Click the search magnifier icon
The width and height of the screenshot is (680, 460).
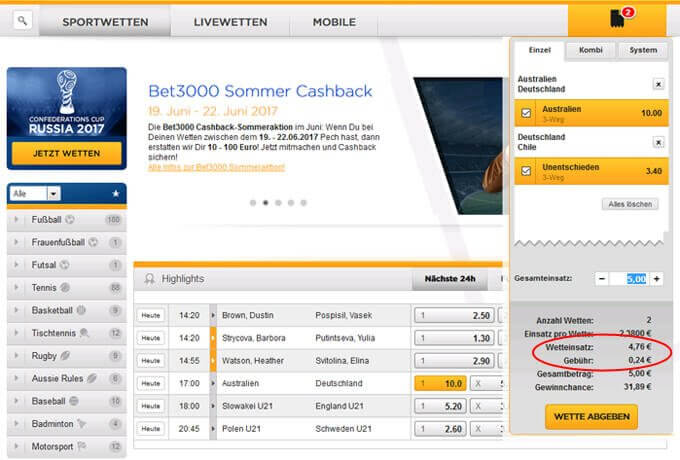pos(23,20)
